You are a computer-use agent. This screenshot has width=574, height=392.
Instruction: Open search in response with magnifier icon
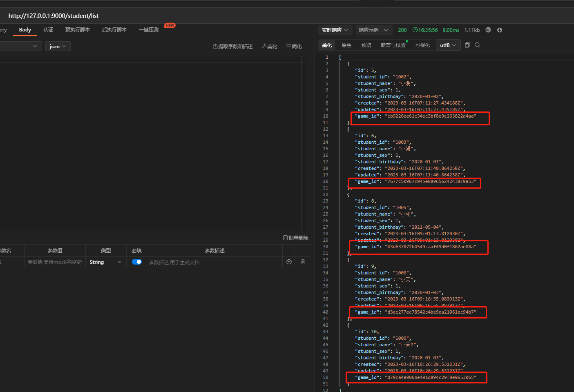(477, 45)
